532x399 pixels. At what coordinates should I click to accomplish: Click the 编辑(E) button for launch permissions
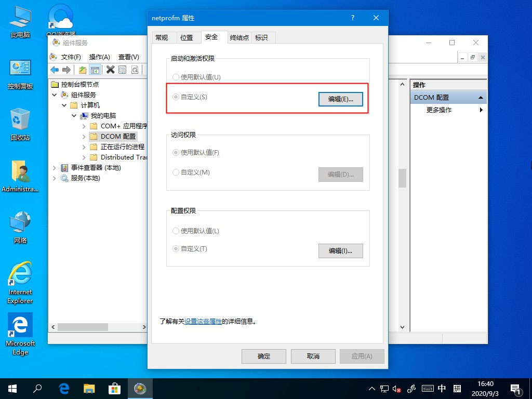click(x=340, y=98)
